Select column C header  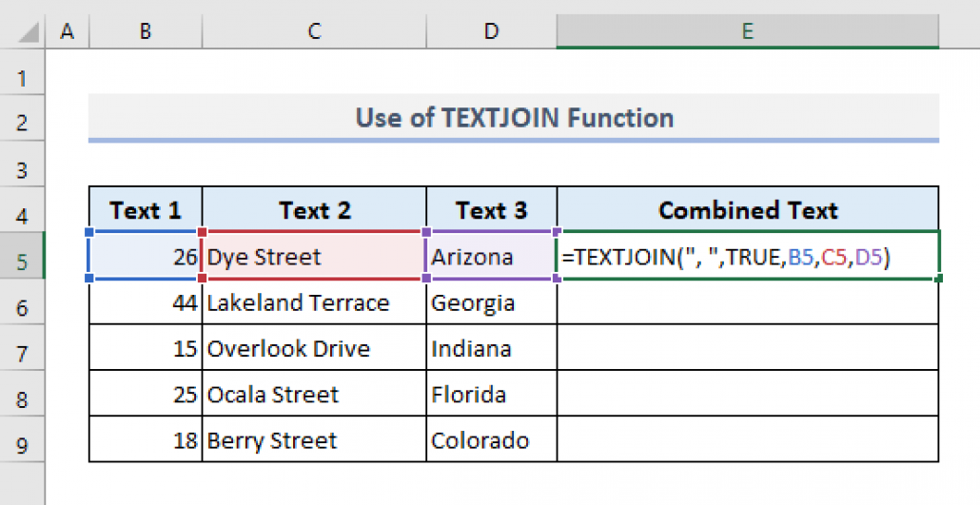coord(314,31)
